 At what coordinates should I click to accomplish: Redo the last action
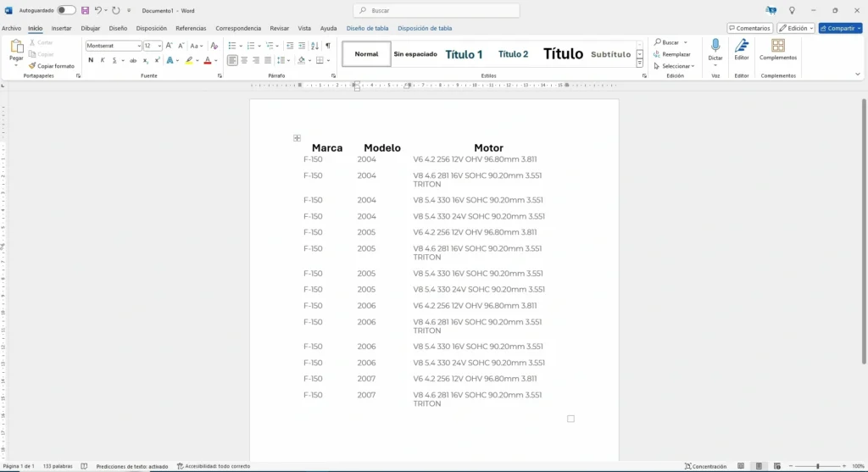click(x=115, y=10)
